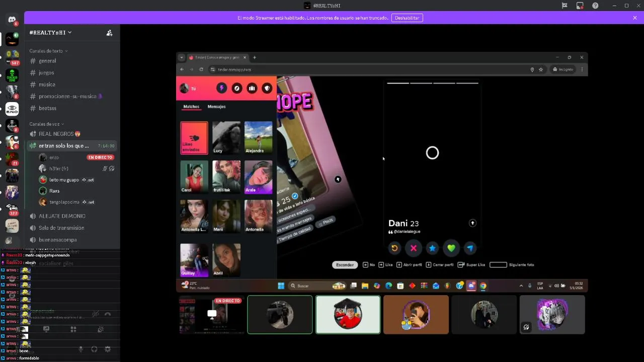This screenshot has height=362, width=644.
Task: Open a new Chrome tab with the plus
Action: (x=255, y=57)
